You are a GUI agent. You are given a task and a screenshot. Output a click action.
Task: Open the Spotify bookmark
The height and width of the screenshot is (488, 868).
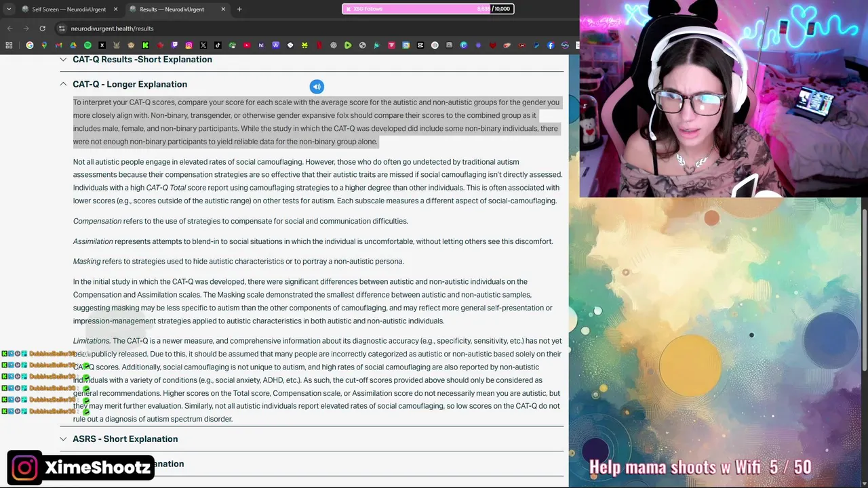click(87, 45)
